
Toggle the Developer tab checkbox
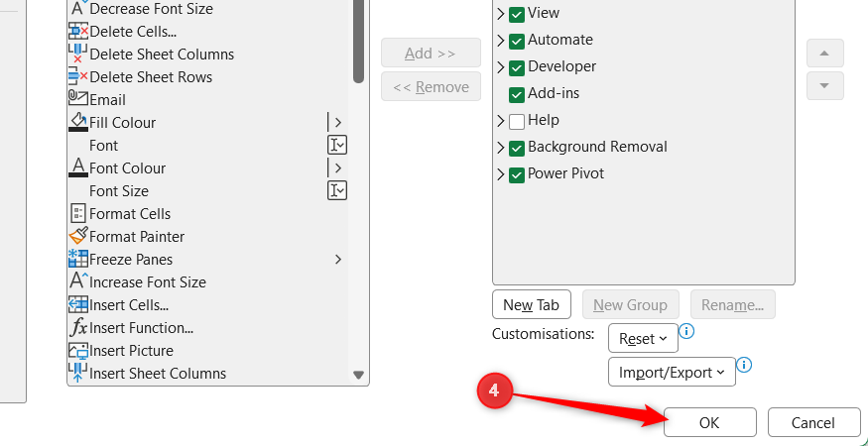(517, 67)
